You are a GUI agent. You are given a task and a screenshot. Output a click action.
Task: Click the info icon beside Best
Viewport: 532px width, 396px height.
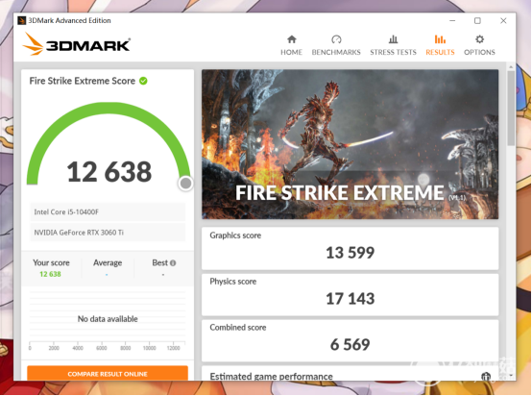coord(173,262)
